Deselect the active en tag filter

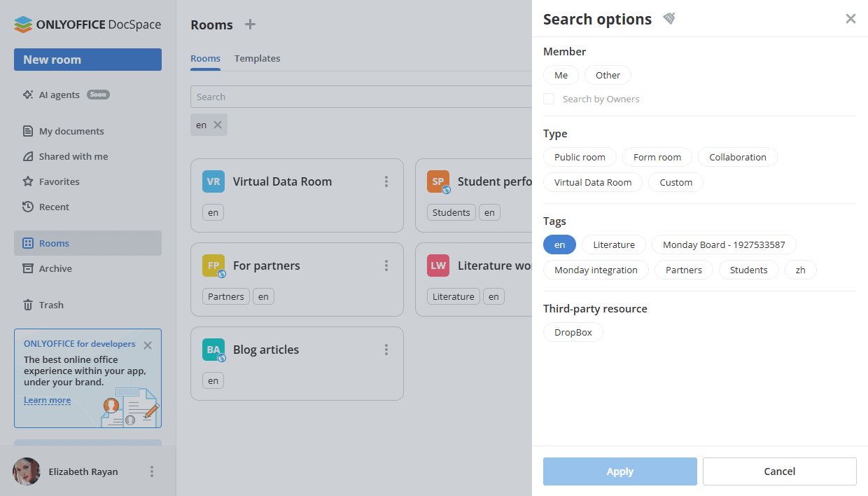click(x=559, y=244)
